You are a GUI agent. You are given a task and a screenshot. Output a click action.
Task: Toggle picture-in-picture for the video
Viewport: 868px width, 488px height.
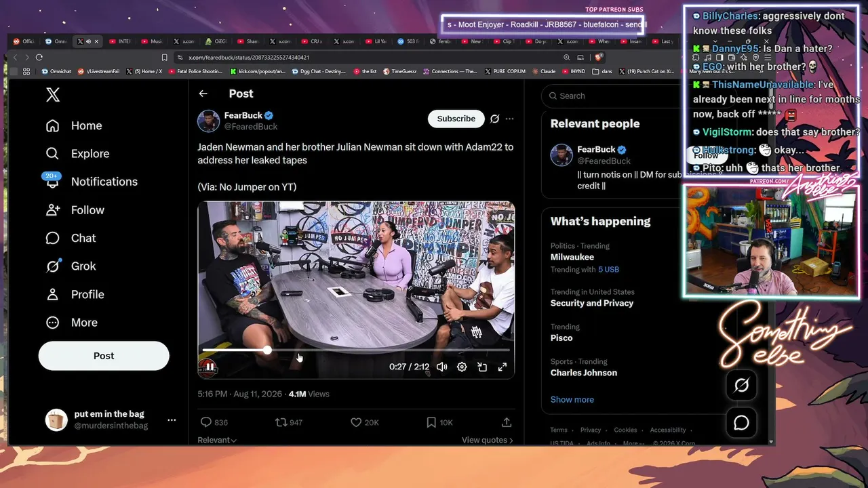482,367
